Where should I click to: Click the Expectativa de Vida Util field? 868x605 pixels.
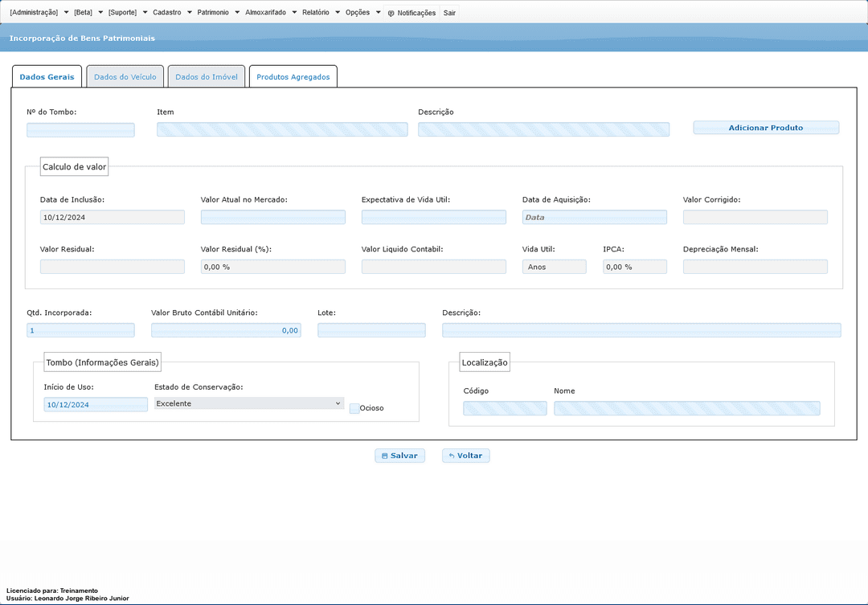pyautogui.click(x=434, y=217)
